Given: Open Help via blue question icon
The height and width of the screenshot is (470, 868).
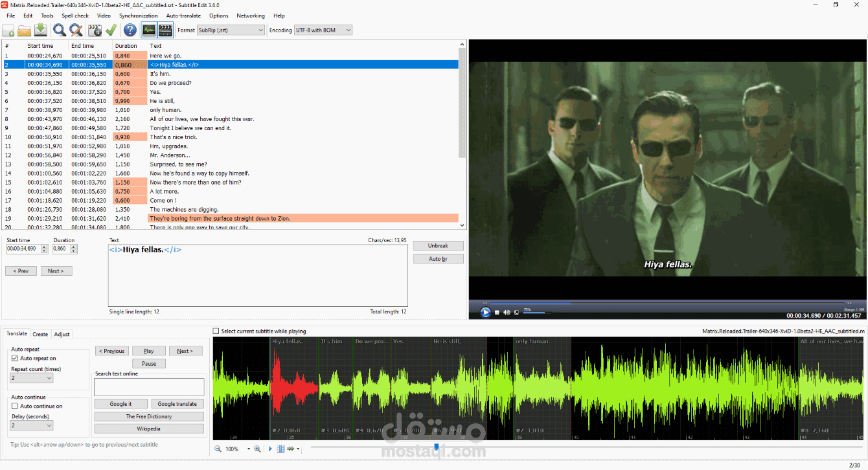Looking at the screenshot, I should point(130,30).
